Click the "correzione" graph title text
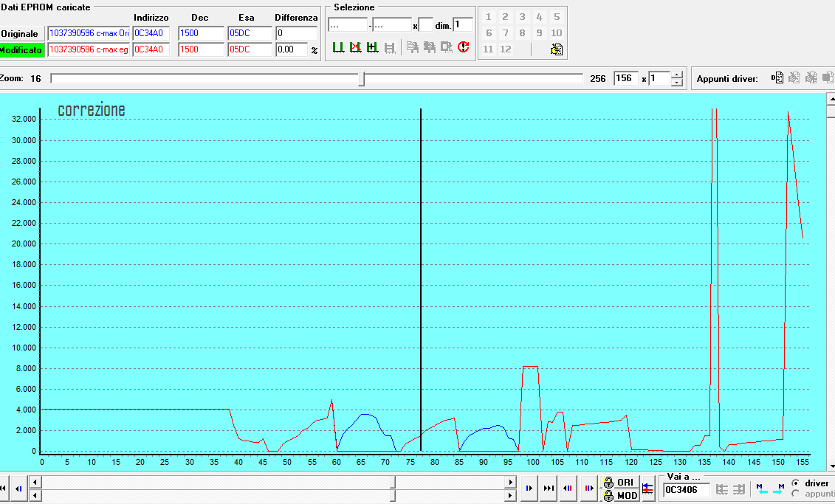The height and width of the screenshot is (504, 835). point(91,110)
